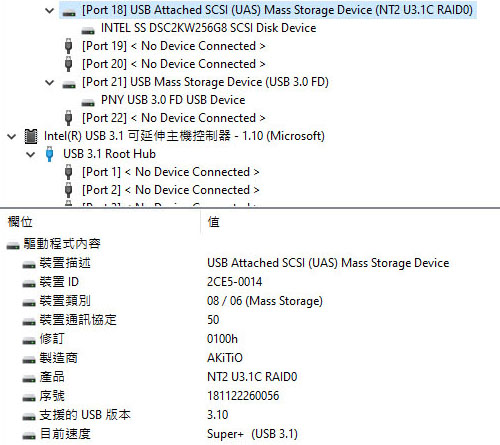
Task: Collapse the Intel USB 3.1 host controller node
Action: [x=12, y=136]
